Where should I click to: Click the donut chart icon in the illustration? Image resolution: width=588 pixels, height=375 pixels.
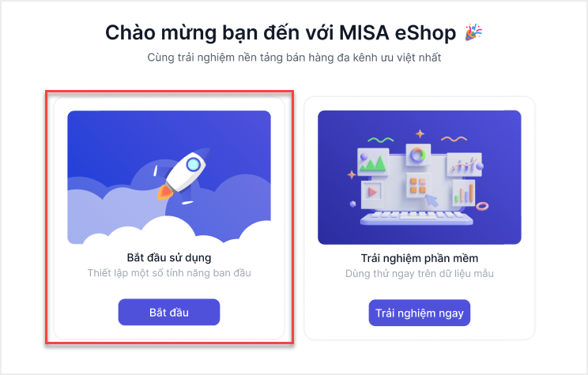pos(418,155)
